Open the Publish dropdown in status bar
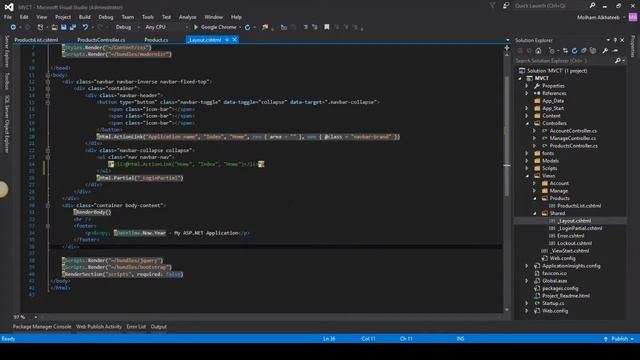 (x=632, y=339)
